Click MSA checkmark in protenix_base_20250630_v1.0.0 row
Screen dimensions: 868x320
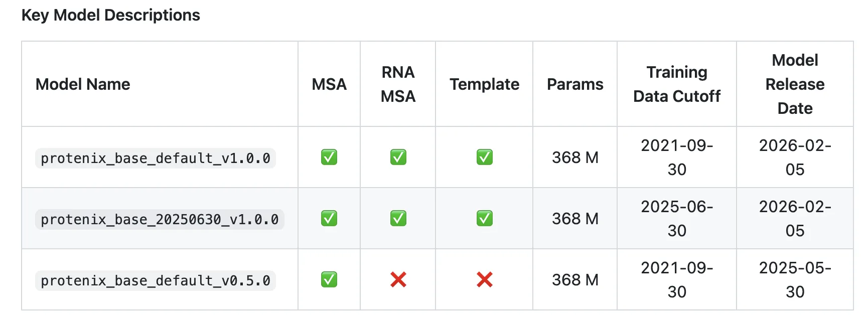click(329, 219)
